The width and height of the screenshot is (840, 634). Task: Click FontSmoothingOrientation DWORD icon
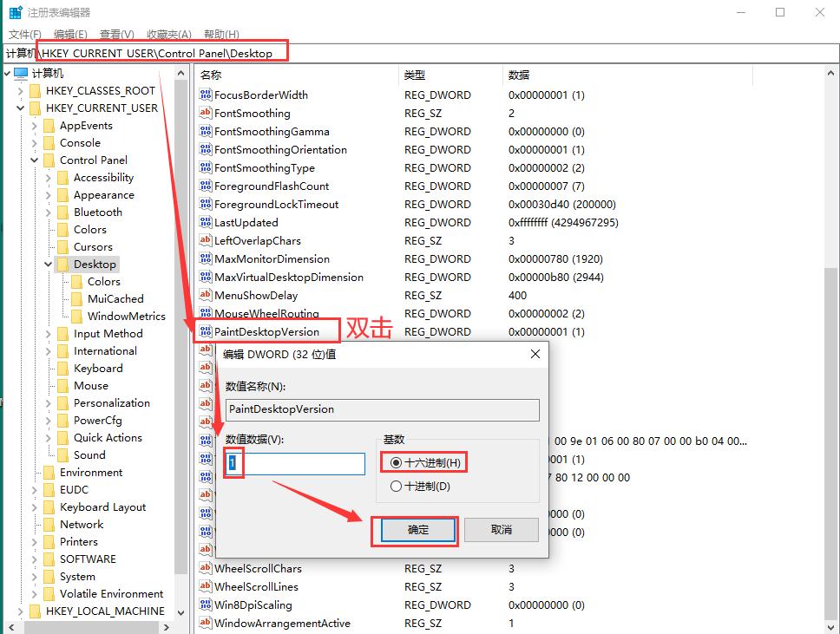[x=205, y=150]
